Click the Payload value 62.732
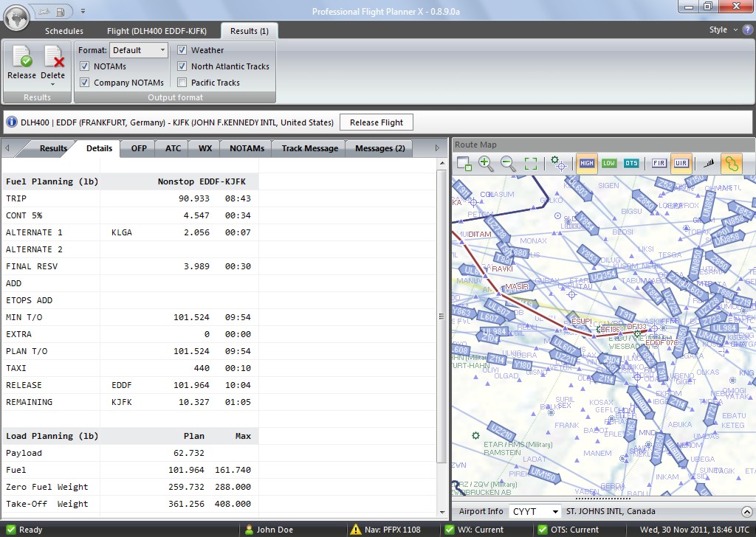The image size is (756, 537). (188, 453)
